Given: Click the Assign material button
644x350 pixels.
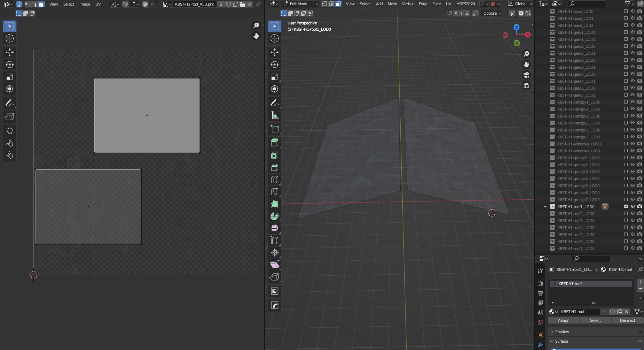Looking at the screenshot, I should coord(564,320).
